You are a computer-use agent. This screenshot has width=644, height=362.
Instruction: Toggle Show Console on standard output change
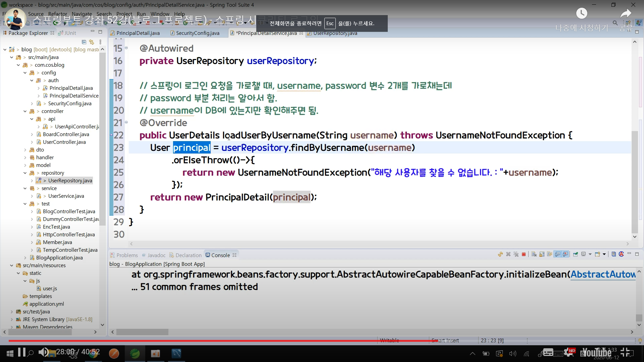coord(557,254)
